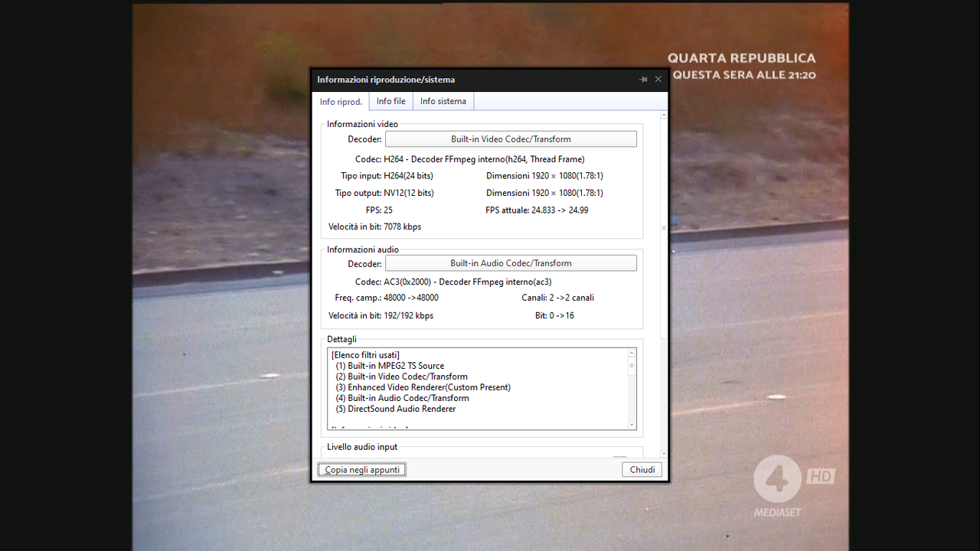Close the dialog with the Chiudi button
This screenshot has height=551, width=980.
(x=642, y=469)
